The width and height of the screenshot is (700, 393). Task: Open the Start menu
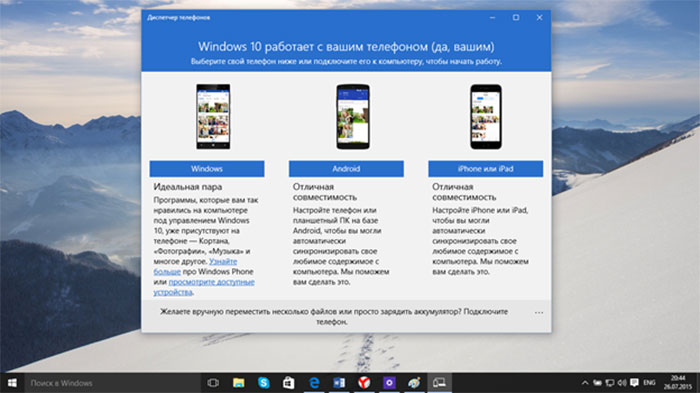pos(12,383)
